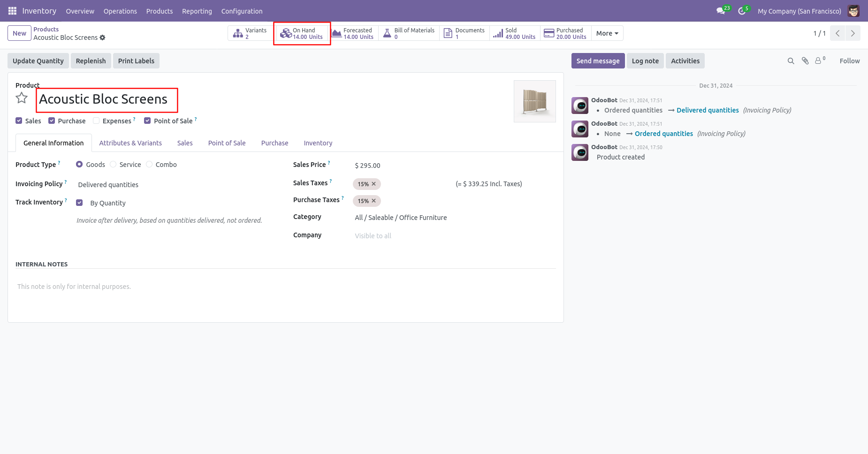
Task: Open activities clock icon in top bar
Action: (742, 11)
